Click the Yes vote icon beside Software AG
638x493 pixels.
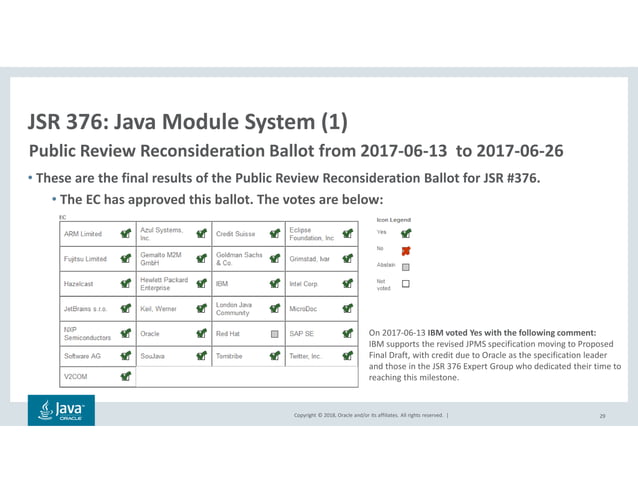click(126, 356)
